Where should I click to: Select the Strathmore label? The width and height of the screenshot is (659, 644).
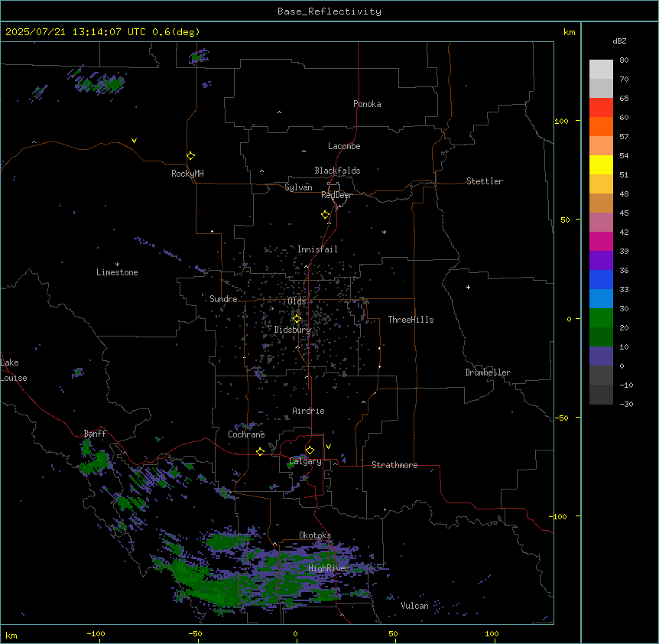pyautogui.click(x=394, y=465)
